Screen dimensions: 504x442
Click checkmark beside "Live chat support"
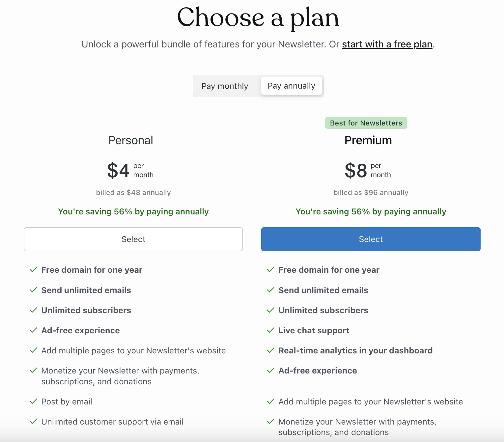(x=270, y=330)
